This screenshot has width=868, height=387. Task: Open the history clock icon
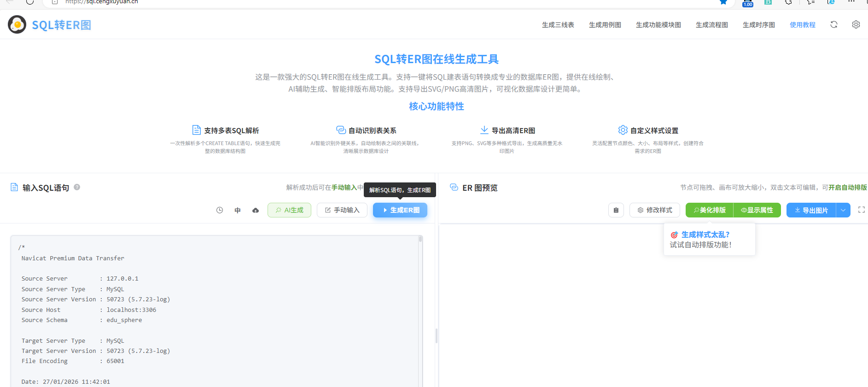tap(220, 210)
